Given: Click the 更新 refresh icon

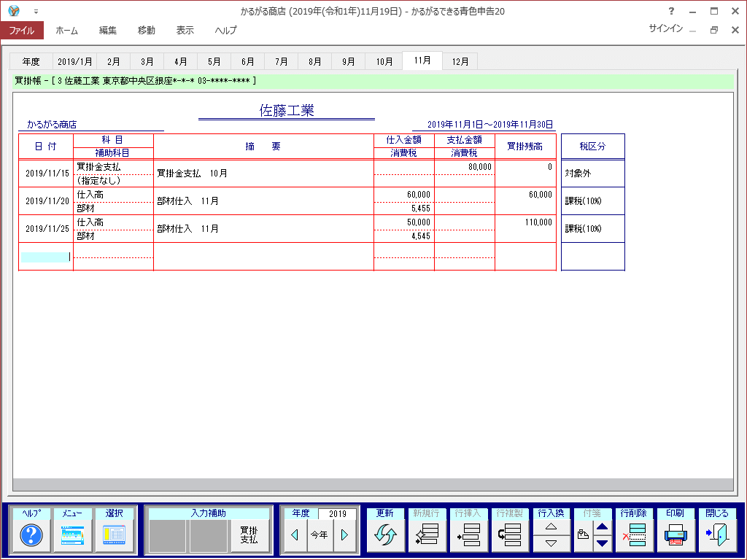Looking at the screenshot, I should pyautogui.click(x=385, y=534).
